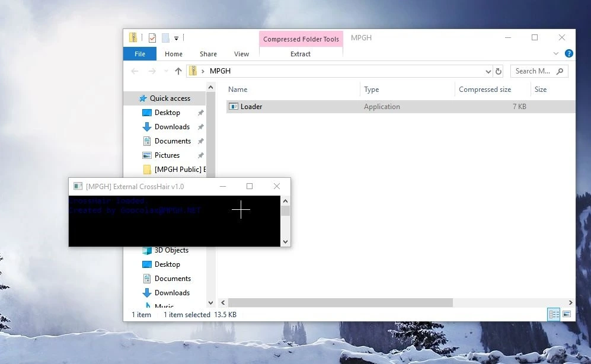Select the Extract tab

[301, 54]
